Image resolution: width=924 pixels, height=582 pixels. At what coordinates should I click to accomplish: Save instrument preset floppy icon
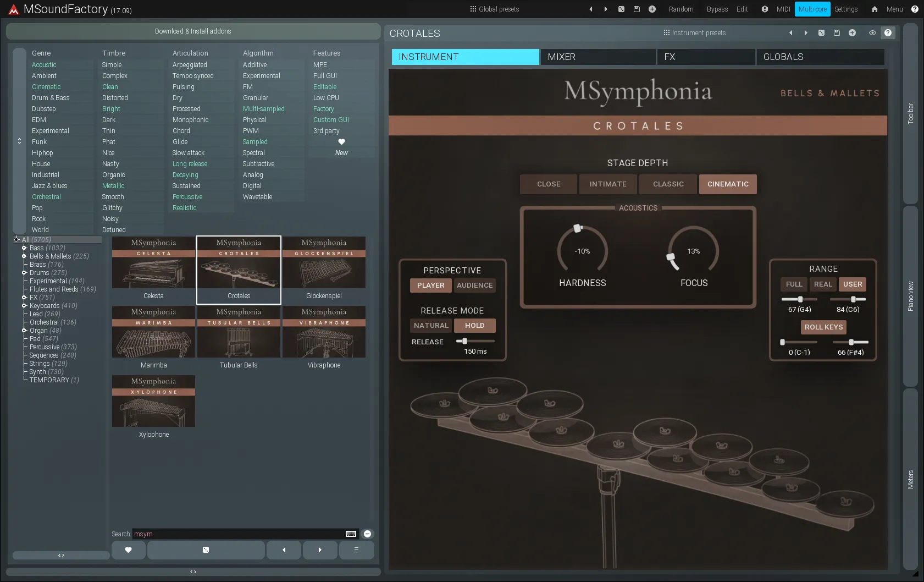point(837,33)
